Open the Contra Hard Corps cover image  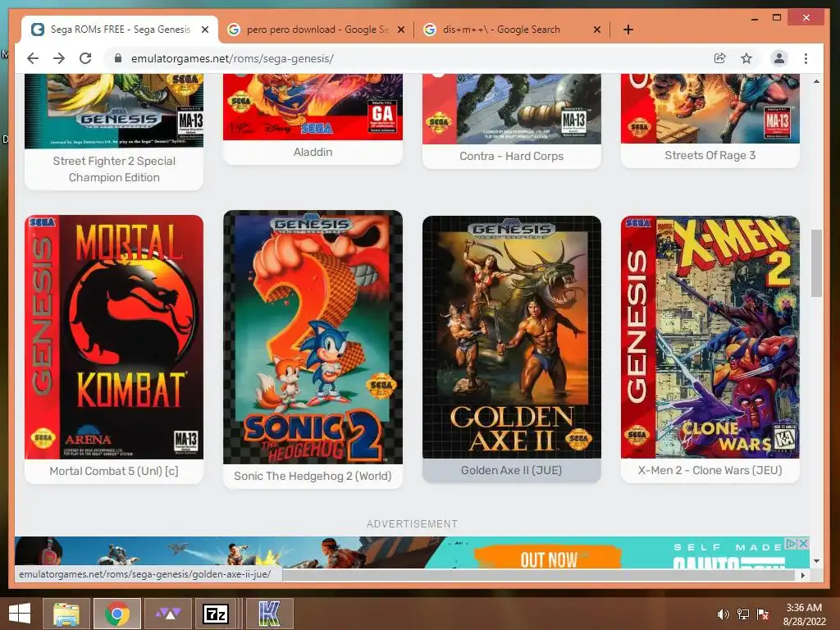pos(512,109)
